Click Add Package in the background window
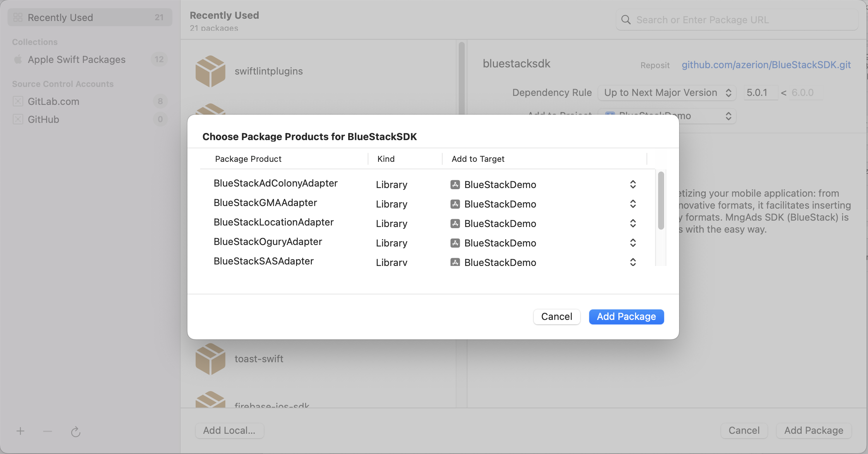The width and height of the screenshot is (868, 454). click(x=814, y=430)
